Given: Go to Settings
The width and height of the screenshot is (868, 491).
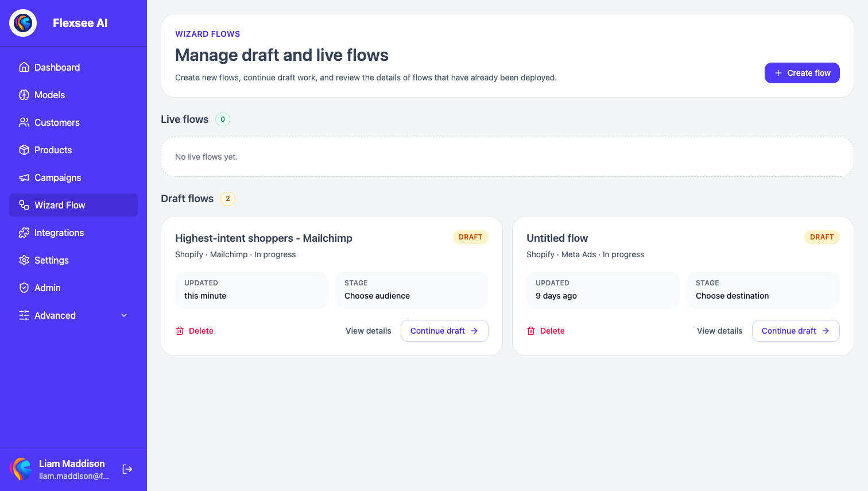Looking at the screenshot, I should point(73,260).
